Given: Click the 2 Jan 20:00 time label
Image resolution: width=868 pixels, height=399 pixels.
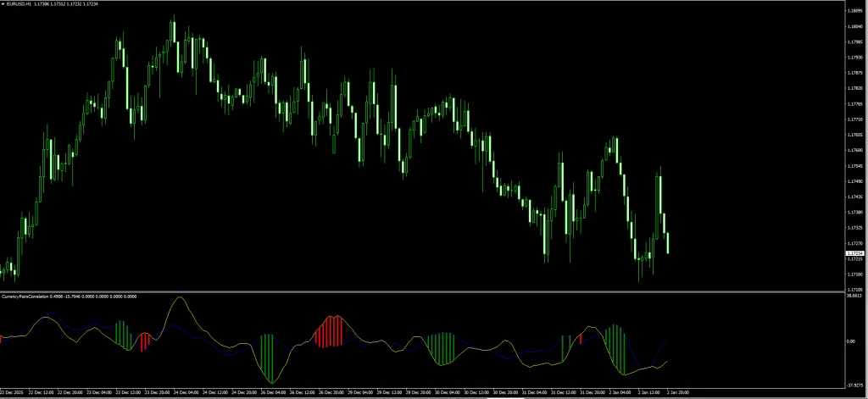Looking at the screenshot, I should pos(678,392).
